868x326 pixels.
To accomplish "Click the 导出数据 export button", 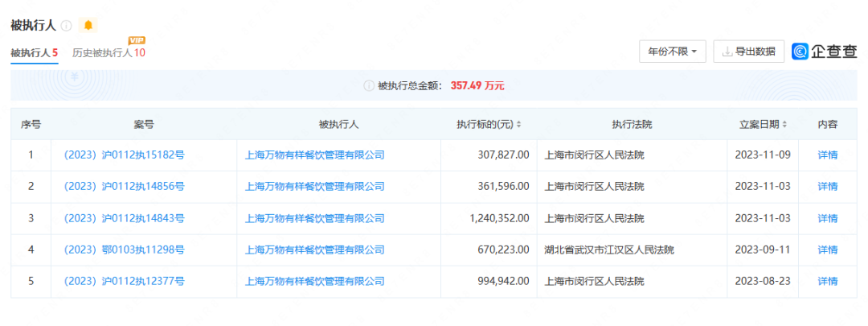I will click(749, 52).
